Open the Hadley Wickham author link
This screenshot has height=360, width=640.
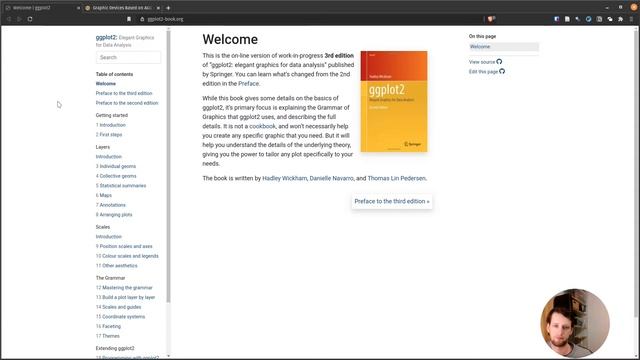click(284, 178)
